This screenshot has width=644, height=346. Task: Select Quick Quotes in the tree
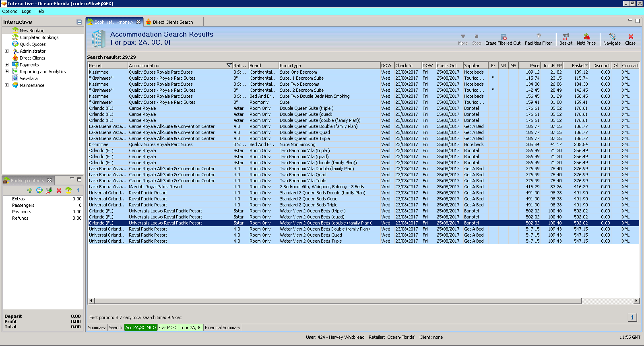coord(33,44)
